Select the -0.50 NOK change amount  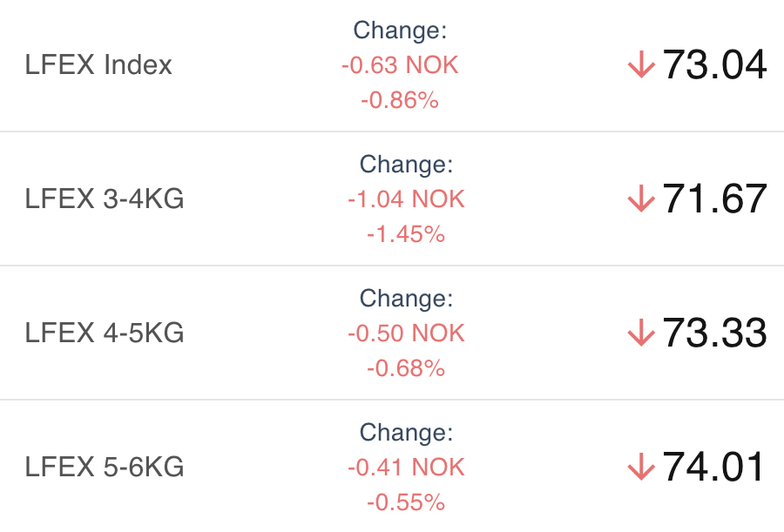[x=406, y=333]
